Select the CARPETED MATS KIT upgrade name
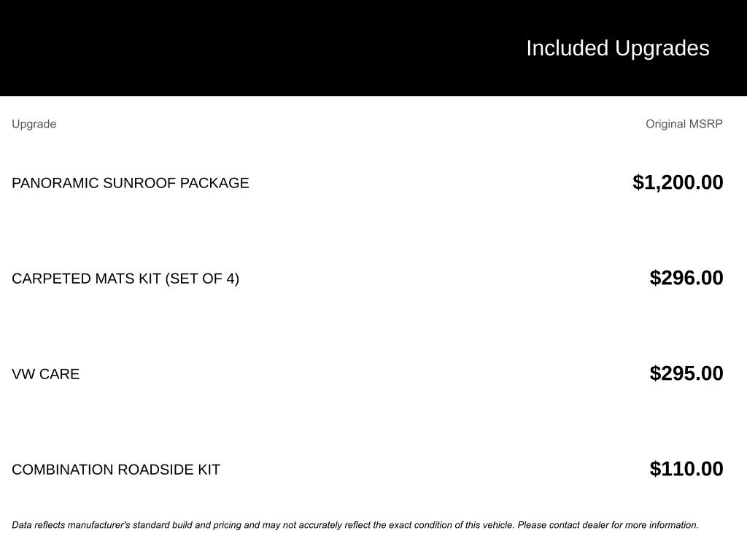 125,279
